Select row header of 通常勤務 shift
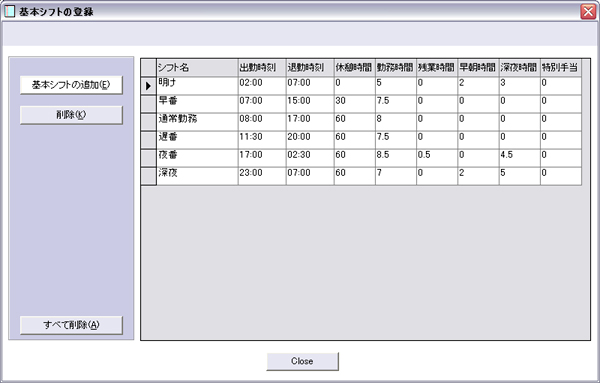This screenshot has height=383, width=600. 148,122
